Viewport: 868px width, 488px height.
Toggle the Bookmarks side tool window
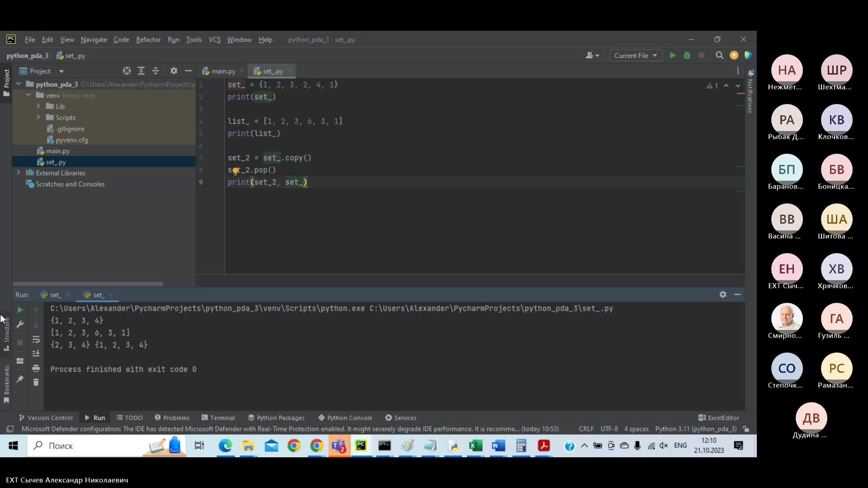point(6,384)
